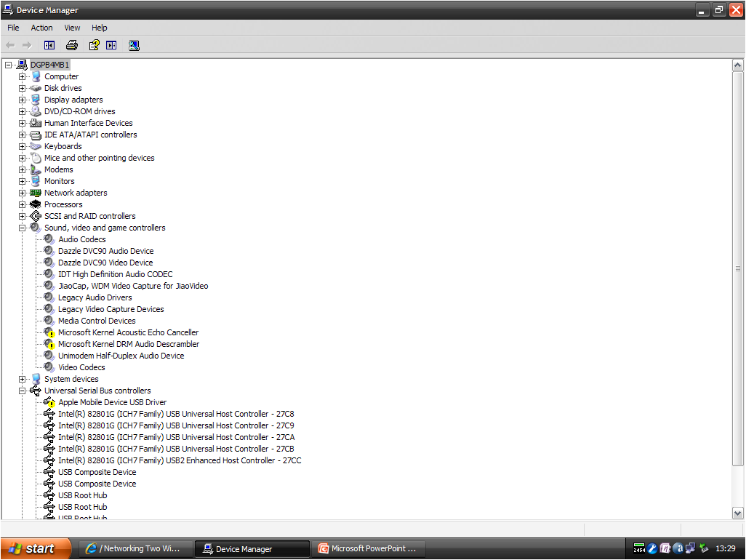746x560 pixels.
Task: Open the File menu
Action: point(13,28)
